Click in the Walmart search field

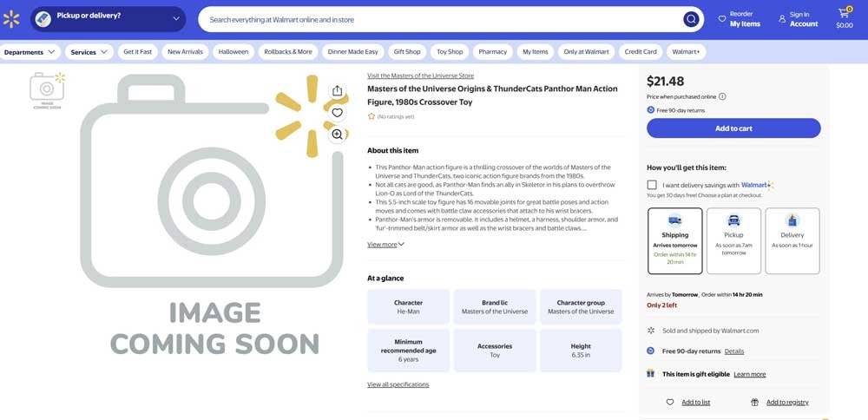(x=434, y=19)
